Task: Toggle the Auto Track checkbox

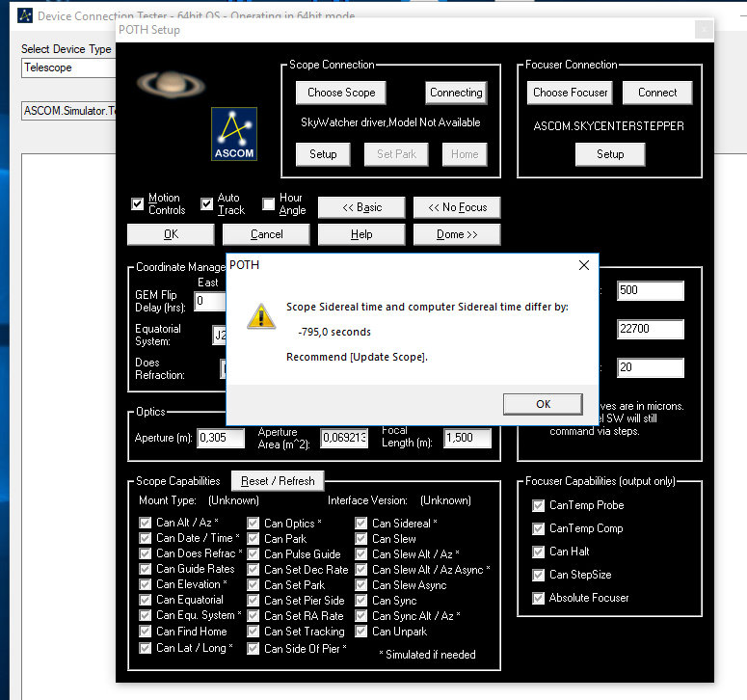Action: [x=207, y=204]
